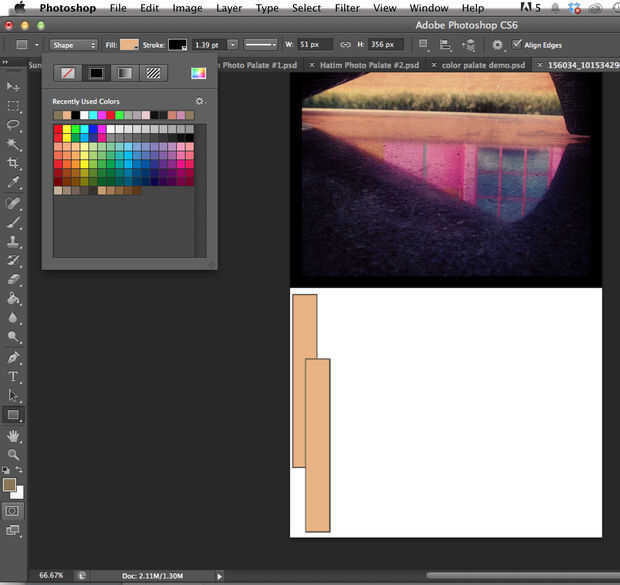Screen dimensions: 620x585
Task: Toggle Quick Mask mode
Action: (x=12, y=511)
